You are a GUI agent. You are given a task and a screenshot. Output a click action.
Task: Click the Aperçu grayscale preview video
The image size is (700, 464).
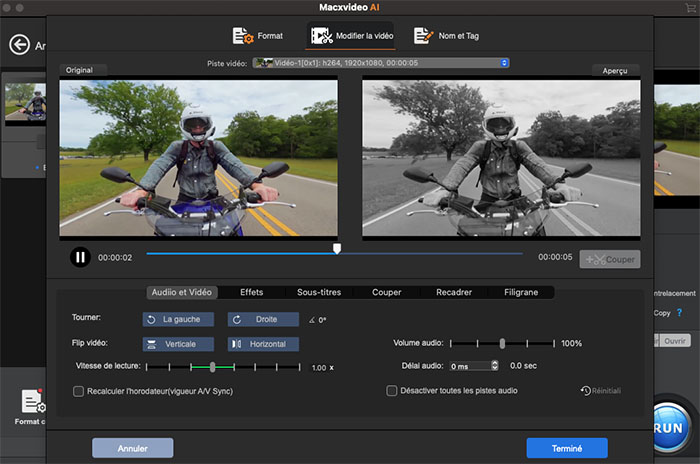click(x=501, y=158)
